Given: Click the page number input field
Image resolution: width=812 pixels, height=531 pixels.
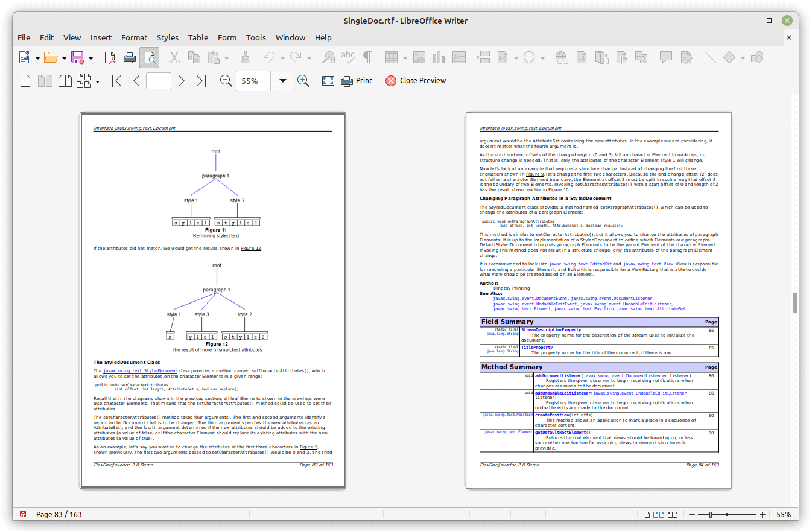Looking at the screenshot, I should tap(159, 81).
